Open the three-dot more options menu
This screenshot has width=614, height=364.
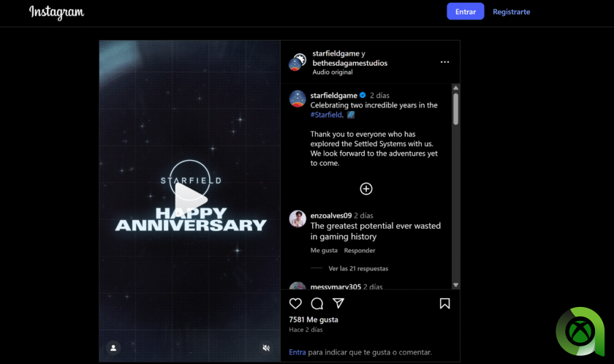[x=444, y=62]
